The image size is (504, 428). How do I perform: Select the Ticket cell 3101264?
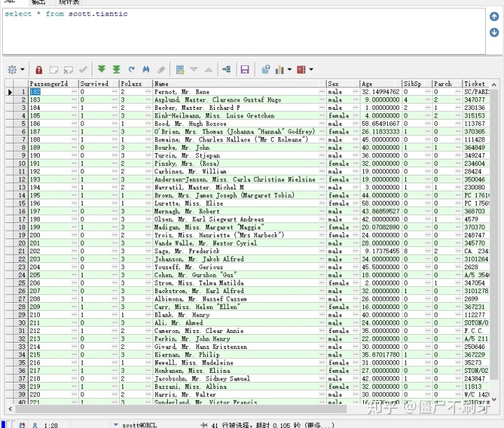(476, 259)
